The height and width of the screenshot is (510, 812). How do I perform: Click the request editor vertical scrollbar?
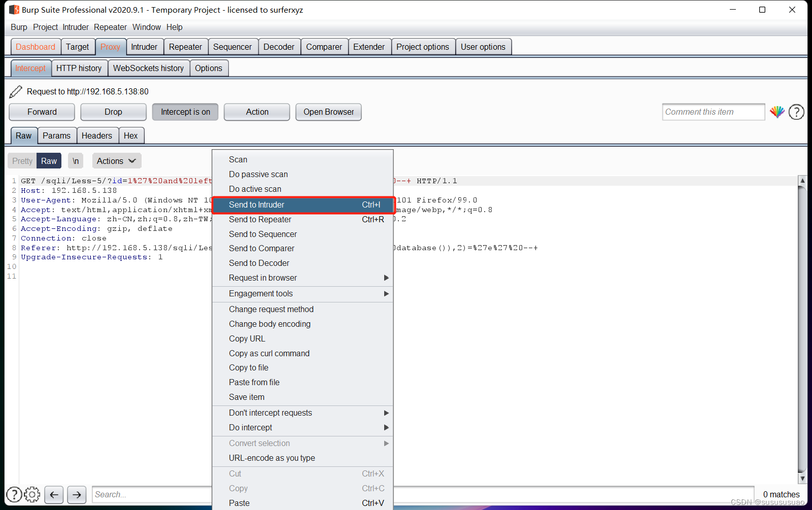pyautogui.click(x=802, y=329)
